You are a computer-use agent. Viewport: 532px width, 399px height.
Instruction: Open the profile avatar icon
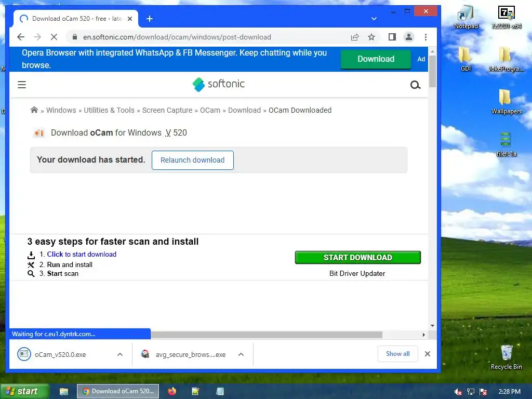coord(409,37)
